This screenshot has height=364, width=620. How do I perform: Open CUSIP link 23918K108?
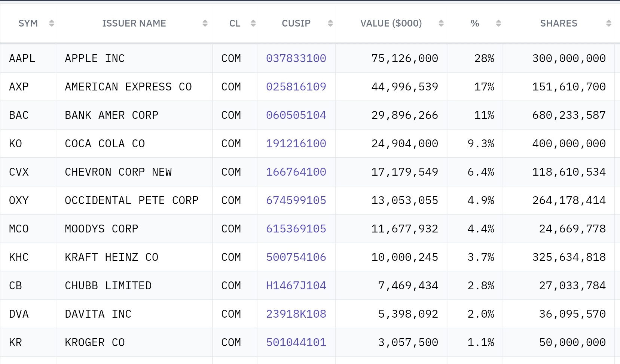[296, 314]
